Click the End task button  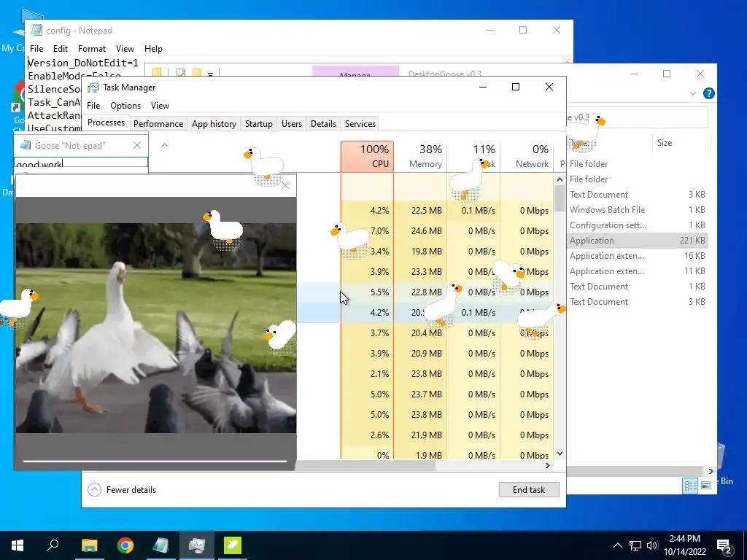[529, 489]
